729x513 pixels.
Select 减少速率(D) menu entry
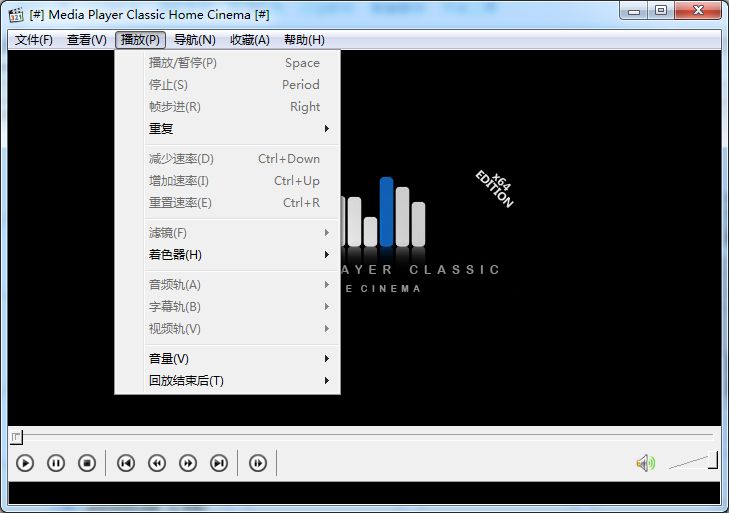pyautogui.click(x=228, y=159)
